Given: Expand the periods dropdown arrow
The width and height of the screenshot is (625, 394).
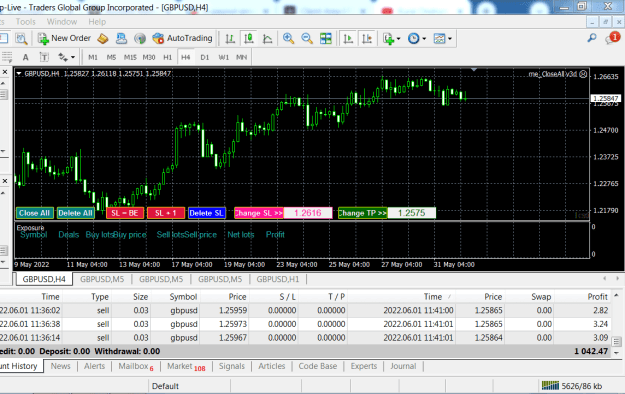Looking at the screenshot, I should tap(424, 39).
